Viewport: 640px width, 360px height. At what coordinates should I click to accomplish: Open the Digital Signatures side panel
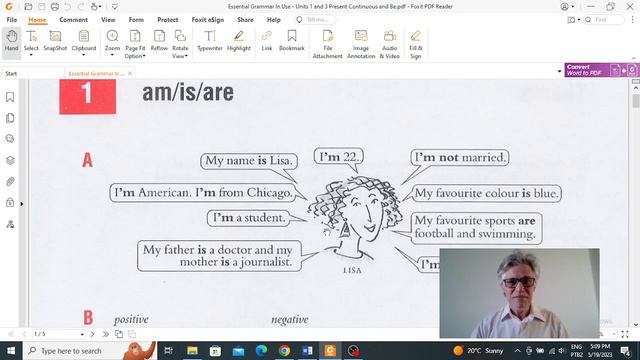pyautogui.click(x=10, y=224)
